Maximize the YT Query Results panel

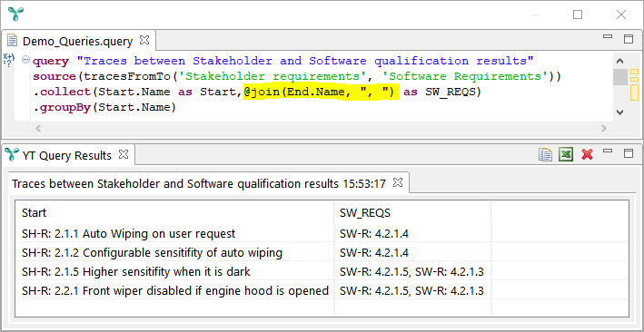(629, 153)
